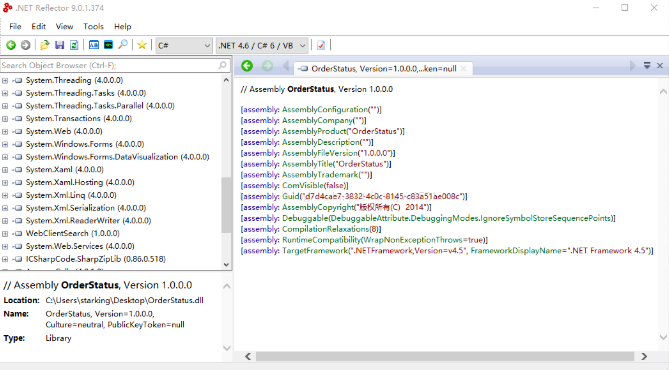Click the green back arrow in code pane

coord(247,66)
